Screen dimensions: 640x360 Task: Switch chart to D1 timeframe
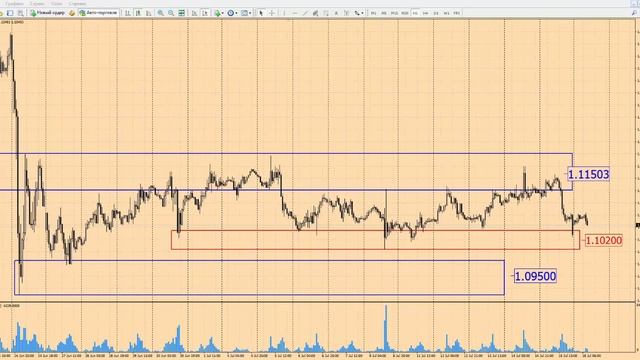436,13
